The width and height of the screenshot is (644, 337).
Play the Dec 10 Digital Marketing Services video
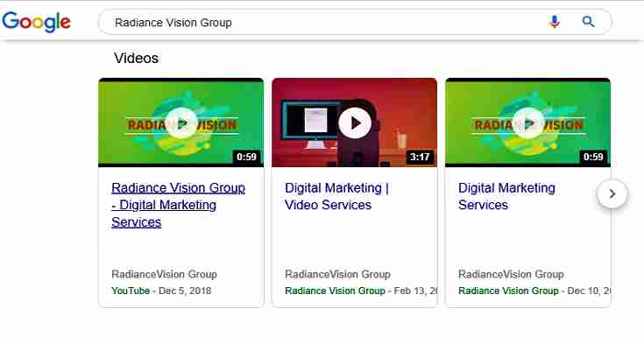[x=528, y=123]
